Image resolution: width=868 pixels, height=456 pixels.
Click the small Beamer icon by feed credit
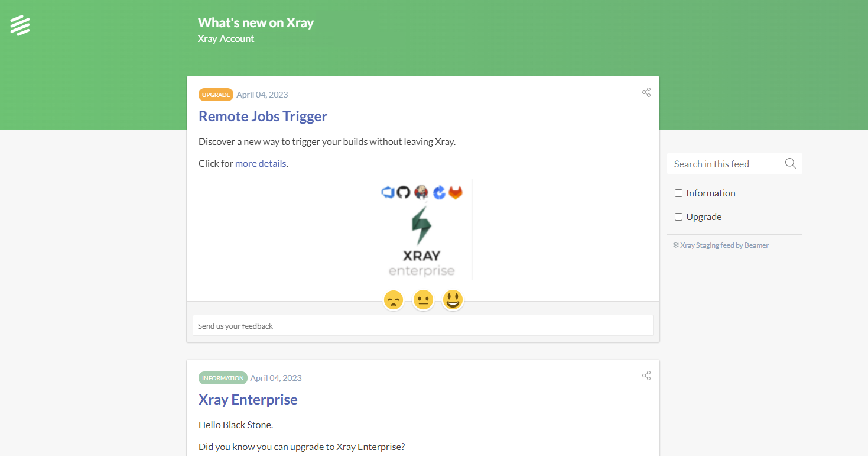click(676, 245)
